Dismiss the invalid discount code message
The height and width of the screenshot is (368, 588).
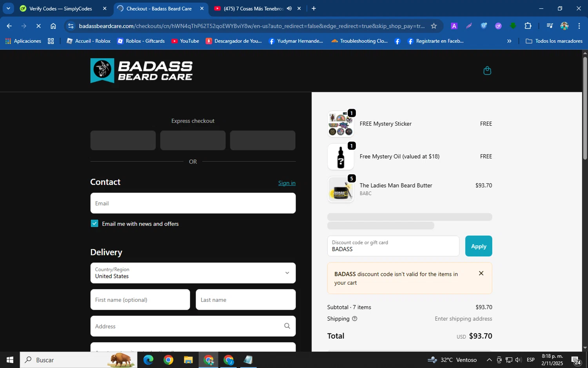coord(481,273)
